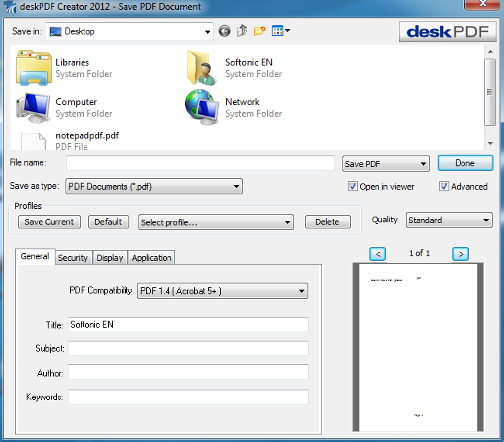Click the Author input field

[188, 372]
